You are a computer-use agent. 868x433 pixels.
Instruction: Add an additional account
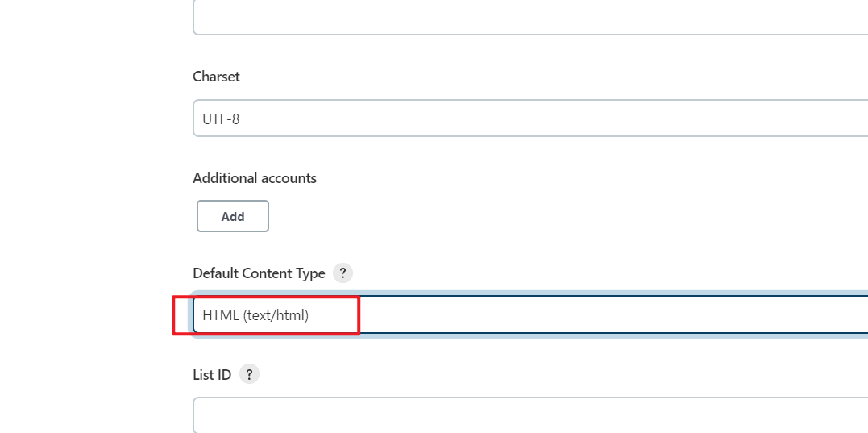coord(233,216)
